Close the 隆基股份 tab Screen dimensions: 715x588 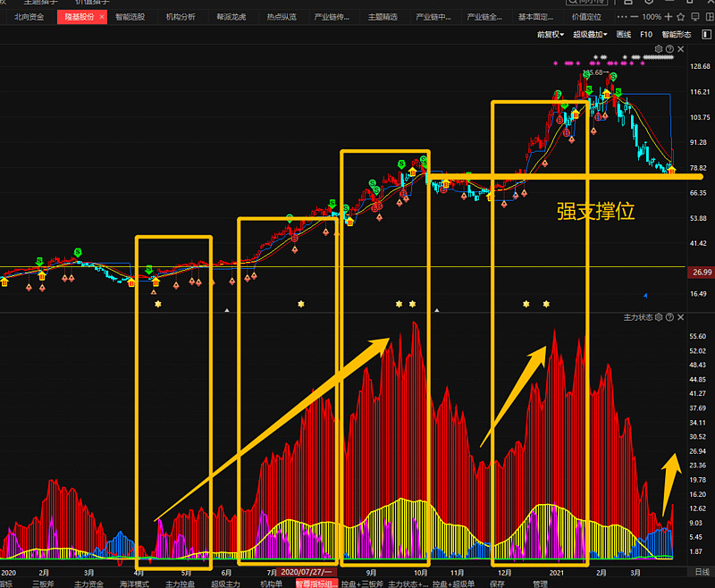click(102, 17)
